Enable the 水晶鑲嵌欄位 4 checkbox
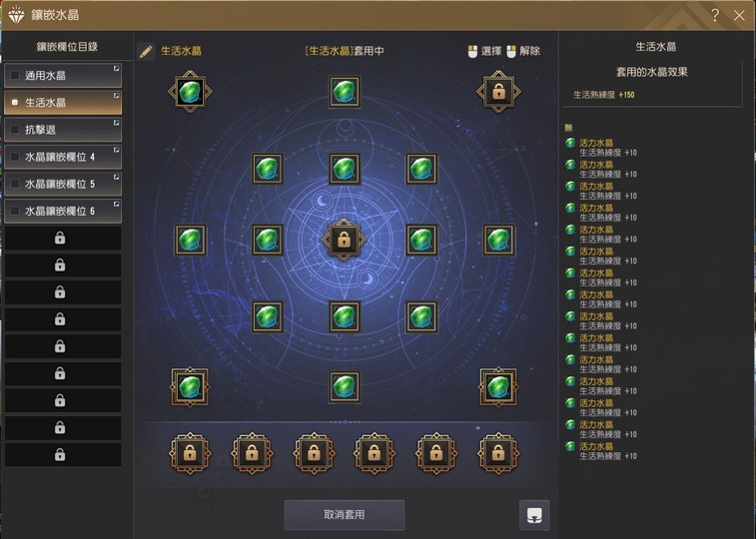This screenshot has height=539, width=756. 15,157
